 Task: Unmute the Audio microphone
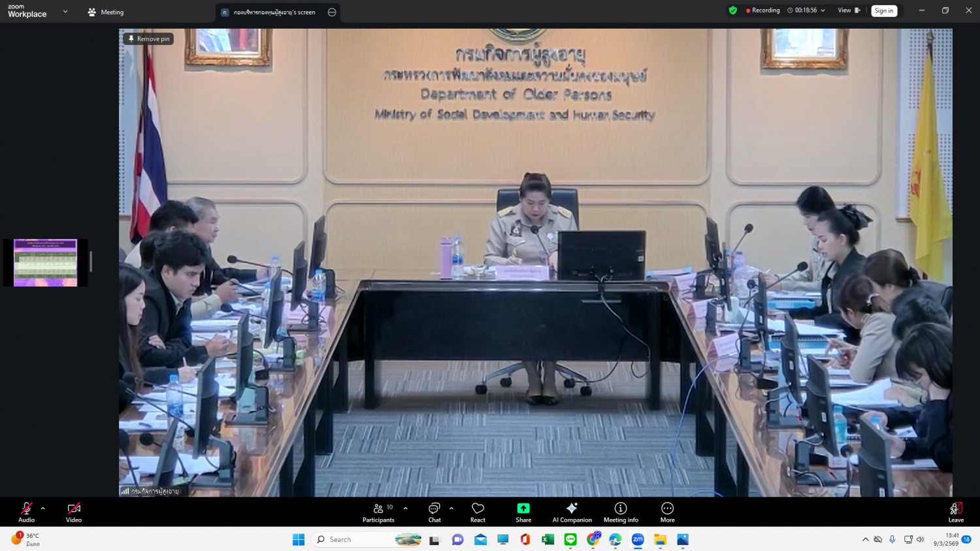coord(27,512)
